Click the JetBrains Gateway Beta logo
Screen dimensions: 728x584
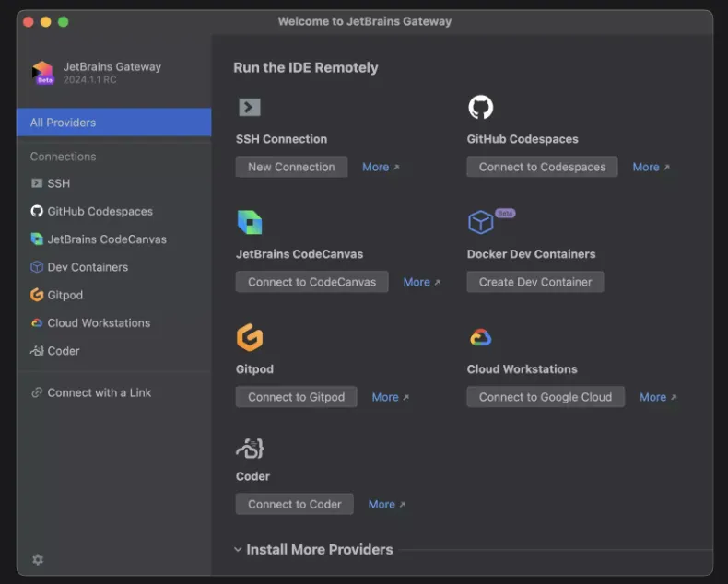pos(42,73)
